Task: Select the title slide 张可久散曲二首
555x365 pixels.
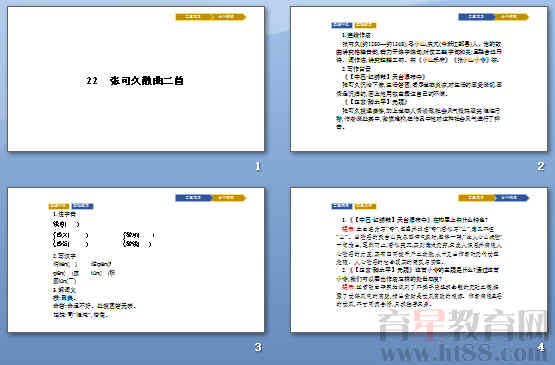Action: 136,79
